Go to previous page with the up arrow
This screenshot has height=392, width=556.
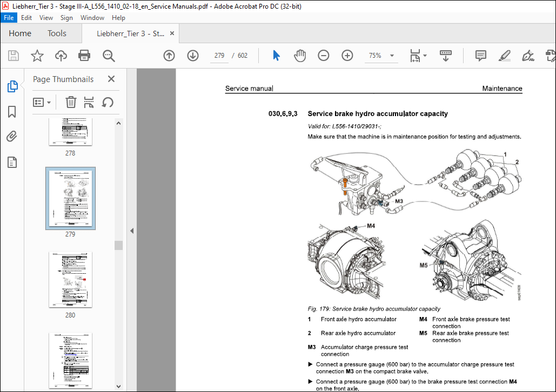tap(169, 56)
